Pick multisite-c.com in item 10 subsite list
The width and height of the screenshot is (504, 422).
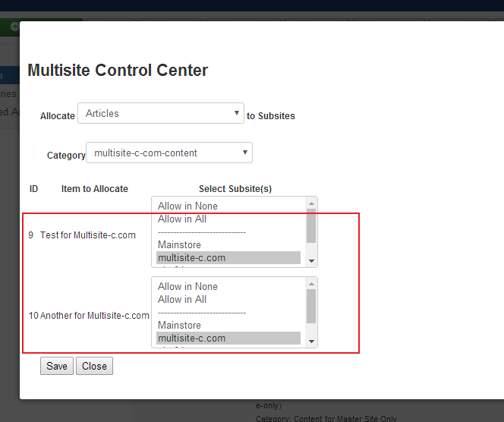click(x=191, y=339)
